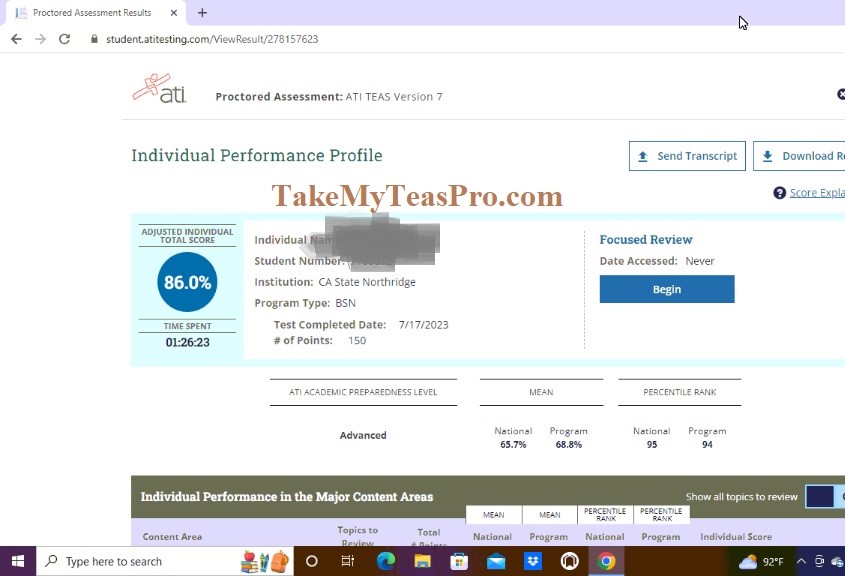Select the program percentile rank 94
This screenshot has width=845, height=576.
coord(707,445)
